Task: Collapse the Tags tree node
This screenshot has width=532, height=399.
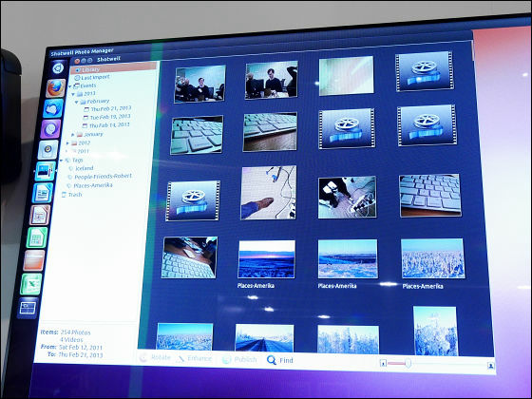Action: (x=62, y=161)
